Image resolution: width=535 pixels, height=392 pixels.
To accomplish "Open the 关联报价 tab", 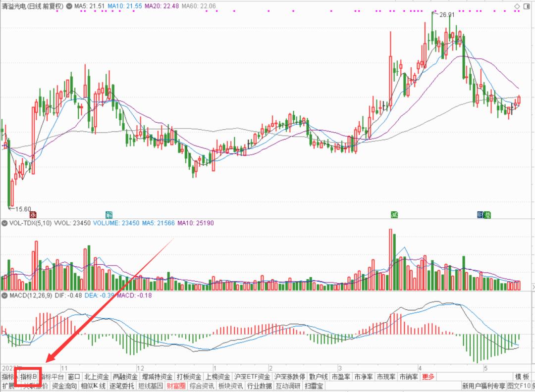I will click(35, 386).
